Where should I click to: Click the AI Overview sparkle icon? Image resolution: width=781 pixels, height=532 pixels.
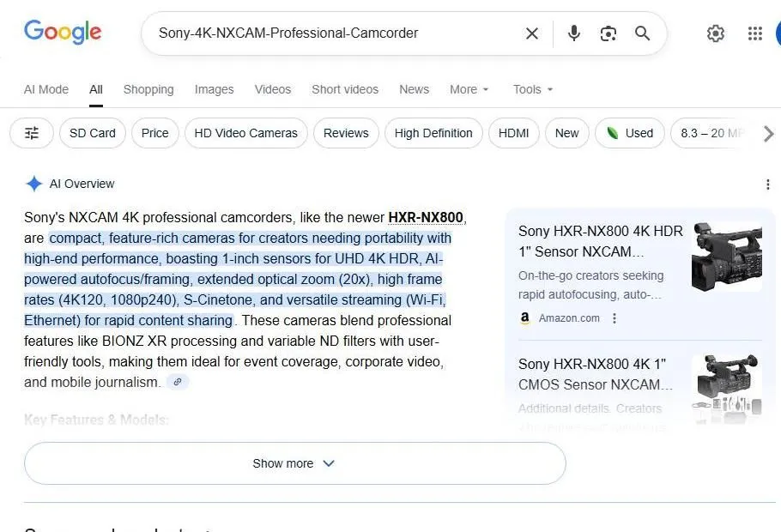pyautogui.click(x=33, y=184)
